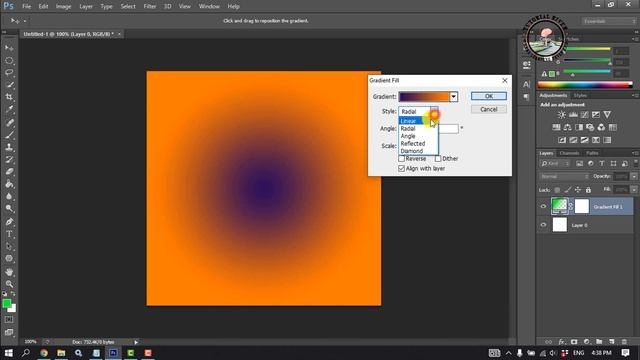Open Opacity dropdown arrow
640x360 pixels.
634,176
